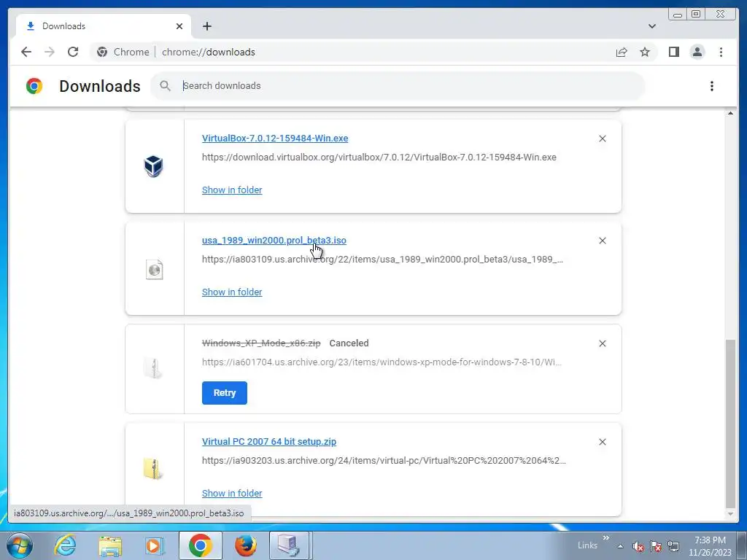The height and width of the screenshot is (560, 747).
Task: Show hidden system tray icons
Action: point(620,547)
